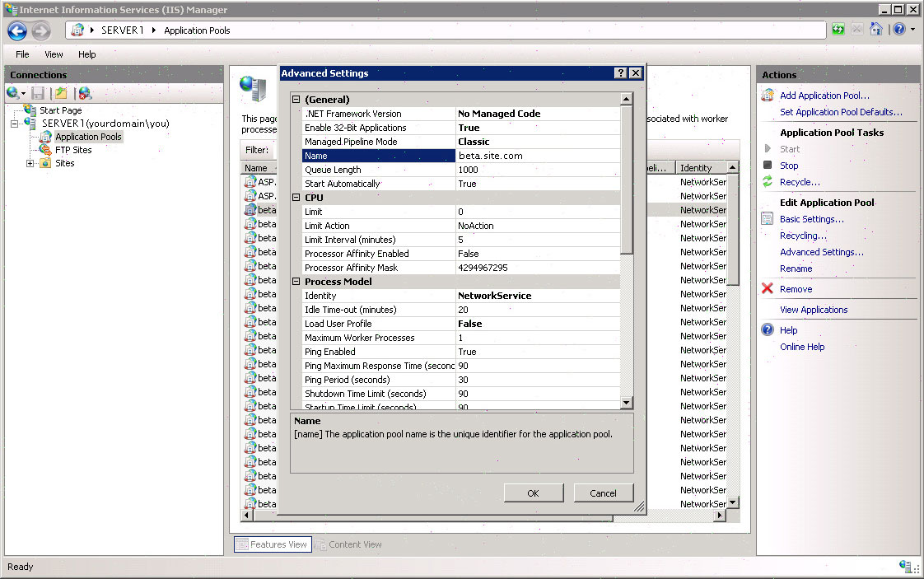The width and height of the screenshot is (924, 579).
Task: Select FTP Sites tree item
Action: 73,150
